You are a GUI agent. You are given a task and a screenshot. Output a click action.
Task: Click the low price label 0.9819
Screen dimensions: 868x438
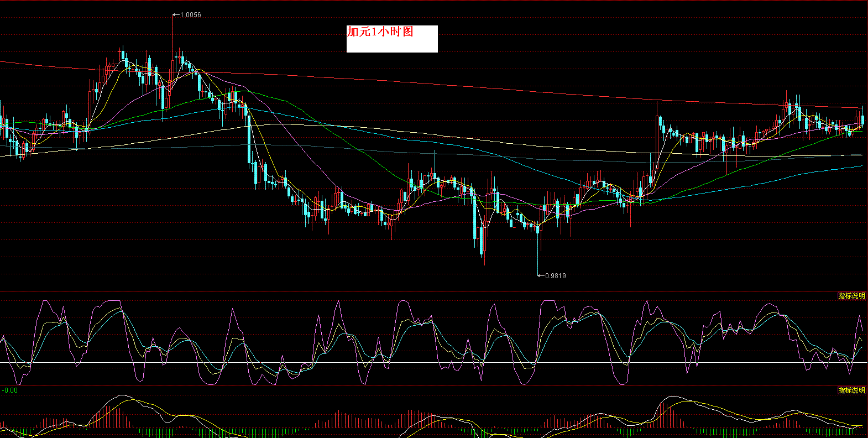click(x=556, y=276)
